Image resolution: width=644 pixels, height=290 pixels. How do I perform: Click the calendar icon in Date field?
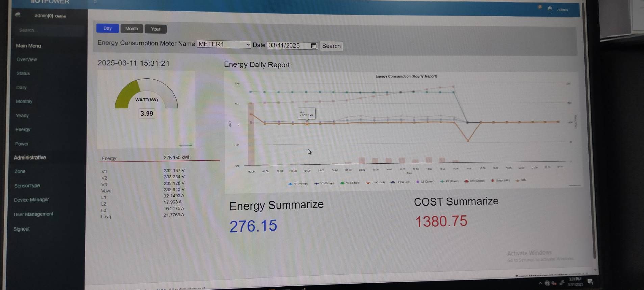(x=313, y=46)
